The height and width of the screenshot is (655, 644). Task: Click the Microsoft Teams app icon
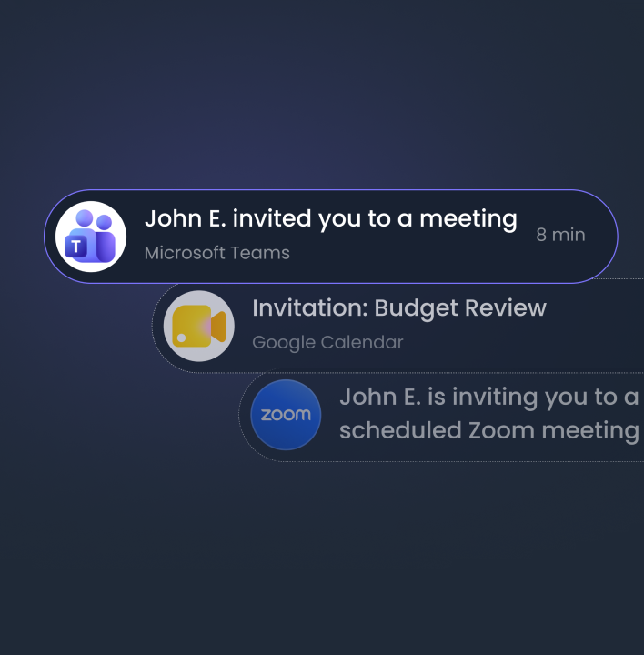(x=91, y=237)
